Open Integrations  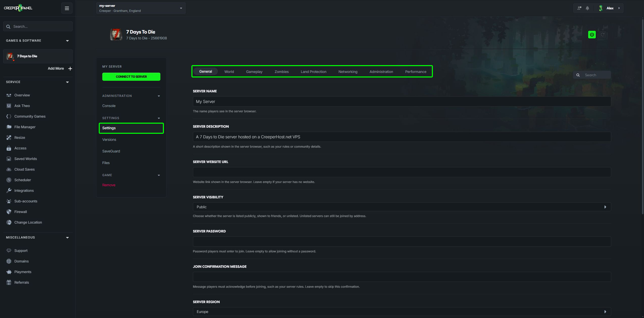[24, 191]
